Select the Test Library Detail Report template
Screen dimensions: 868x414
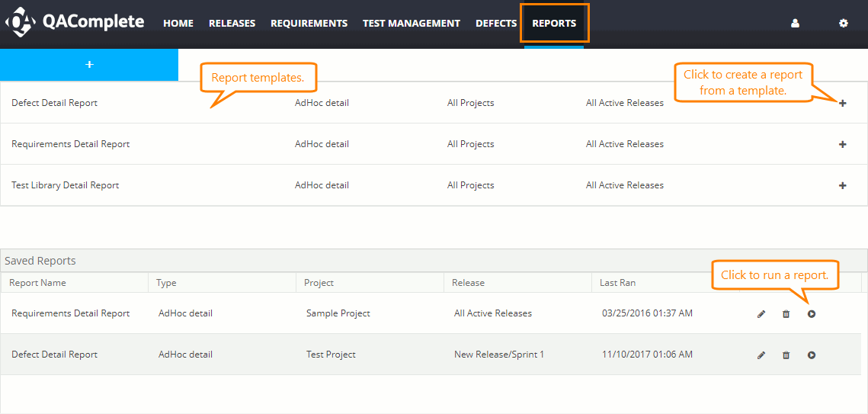coord(66,185)
